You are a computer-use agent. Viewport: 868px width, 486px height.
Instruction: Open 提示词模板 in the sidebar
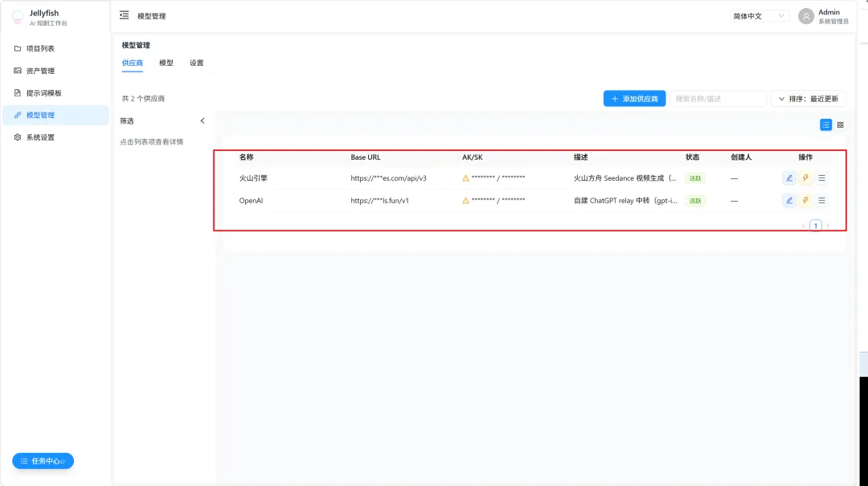[55, 93]
